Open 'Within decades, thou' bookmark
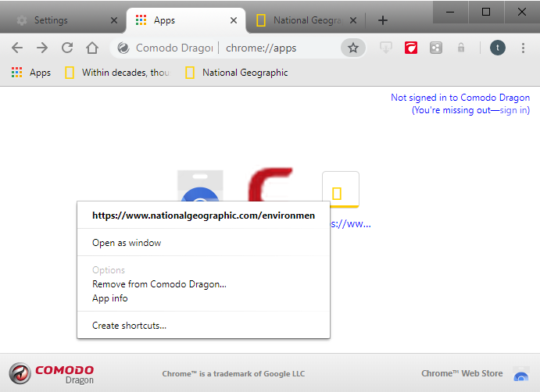 pyautogui.click(x=117, y=73)
